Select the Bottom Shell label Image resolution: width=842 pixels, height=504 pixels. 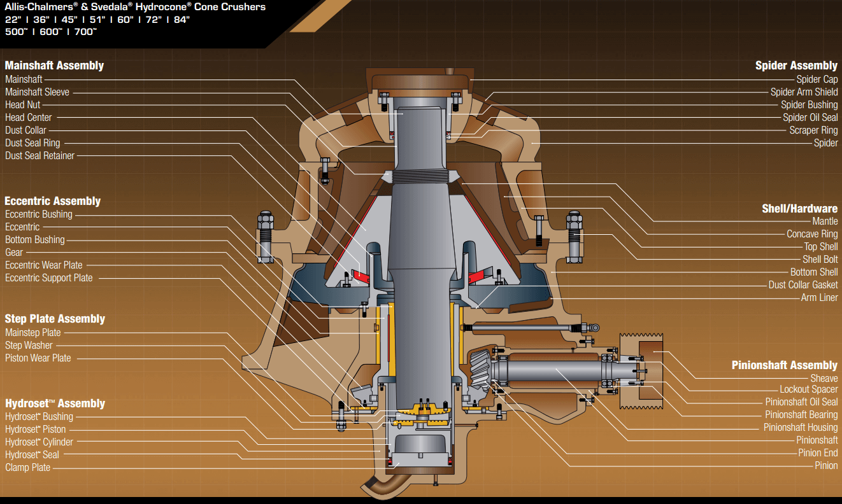[x=814, y=272]
